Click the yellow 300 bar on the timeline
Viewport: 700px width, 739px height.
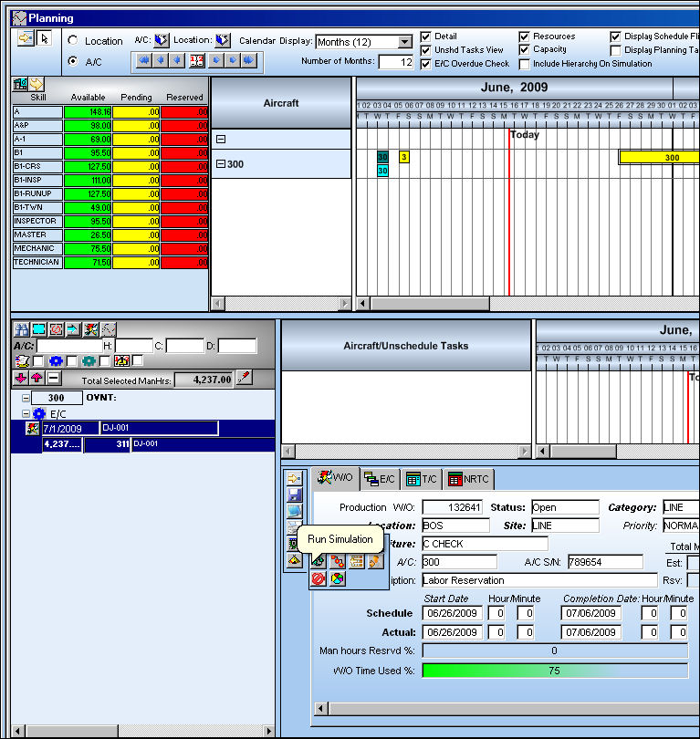click(x=660, y=158)
